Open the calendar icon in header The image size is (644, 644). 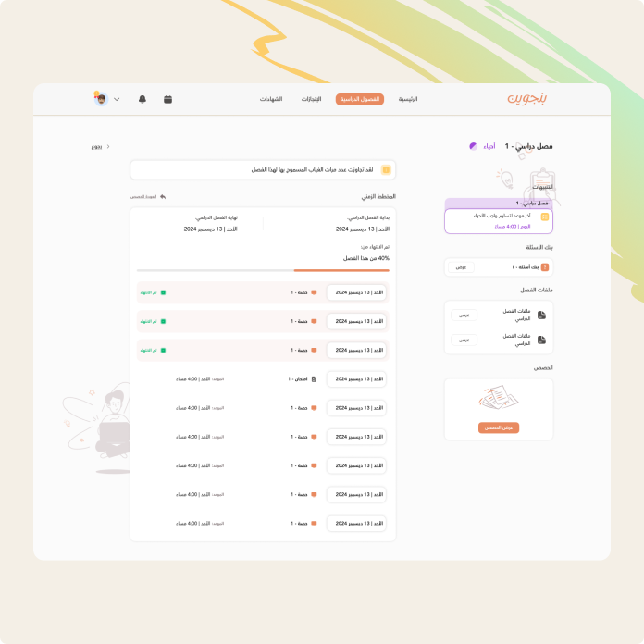pos(167,99)
